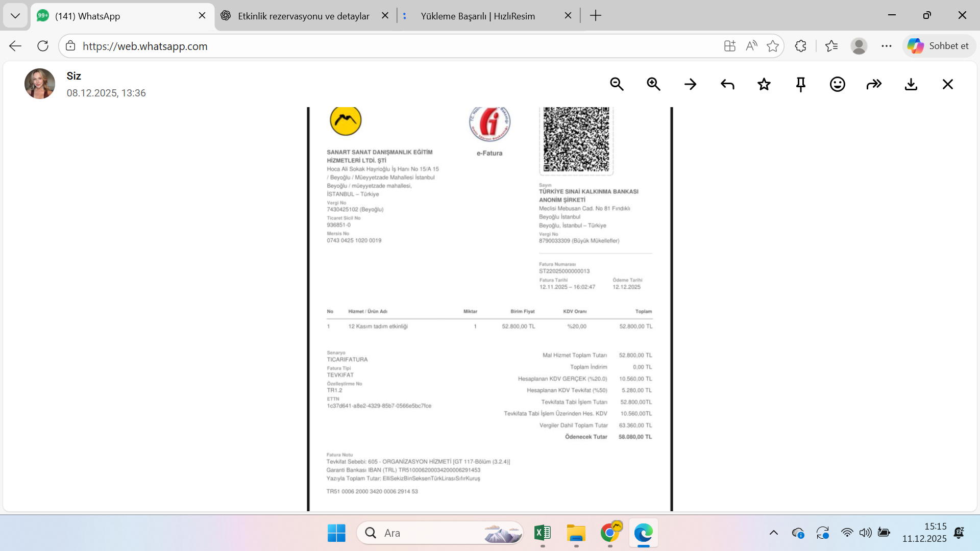Open Wi-Fi network settings
This screenshot has width=980, height=551.
(847, 533)
